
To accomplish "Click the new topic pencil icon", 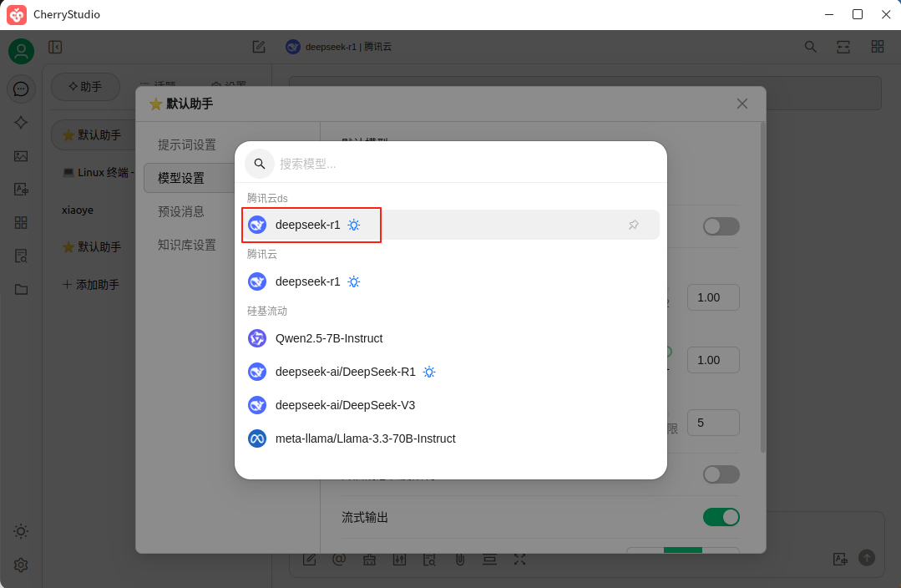I will pyautogui.click(x=259, y=47).
